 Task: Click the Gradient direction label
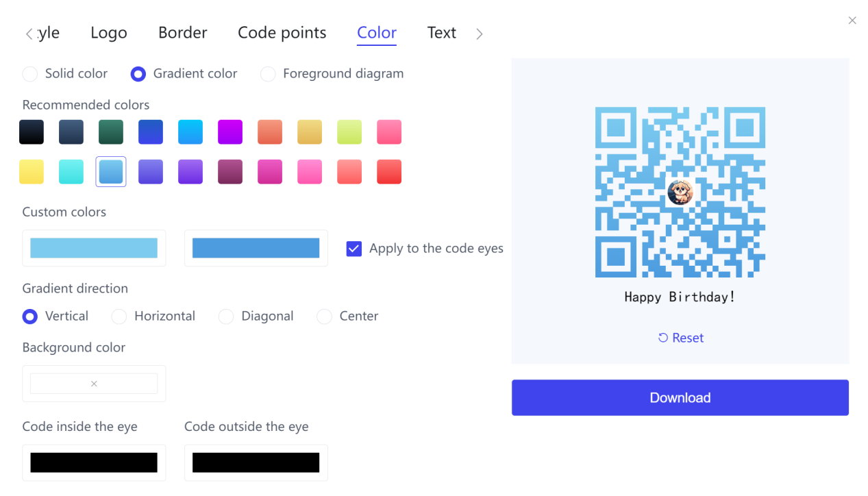coord(75,288)
